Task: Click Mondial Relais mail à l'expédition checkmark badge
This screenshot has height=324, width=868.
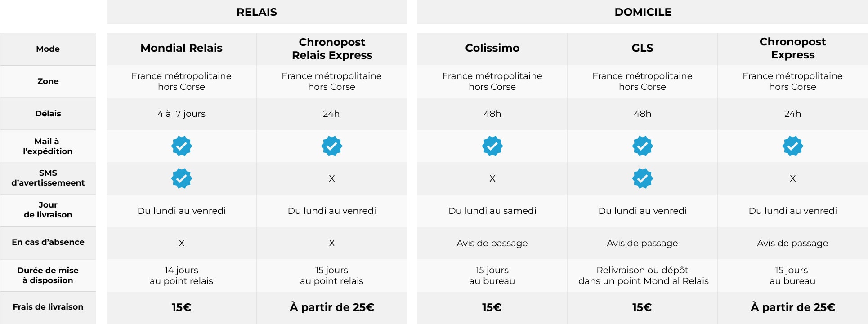Action: pyautogui.click(x=182, y=146)
